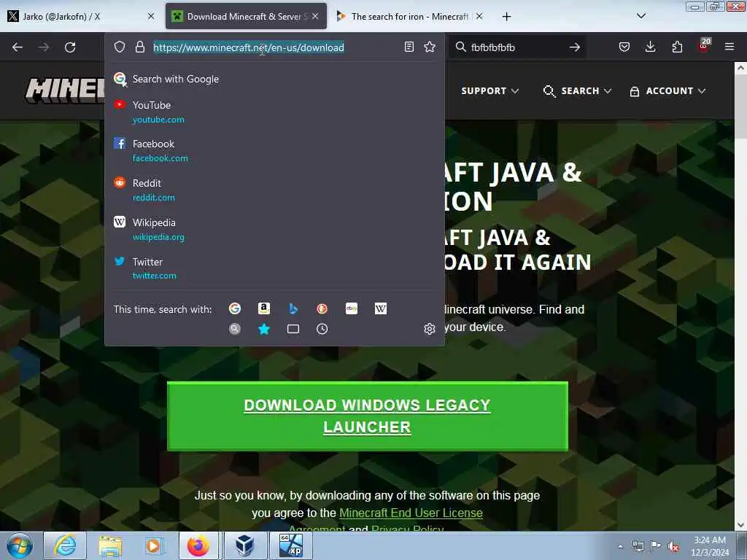Click the muted volume tray icon
The width and height of the screenshot is (747, 560).
point(673,547)
